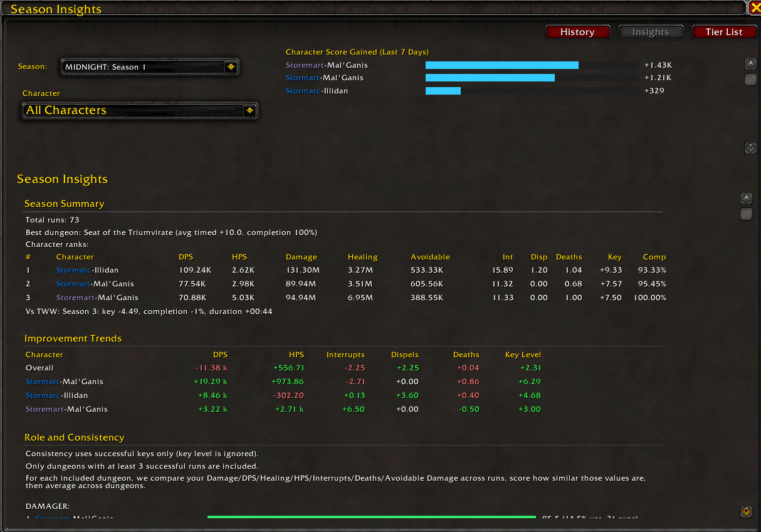This screenshot has width=761, height=532.
Task: Click the +329 score value
Action: coord(654,91)
